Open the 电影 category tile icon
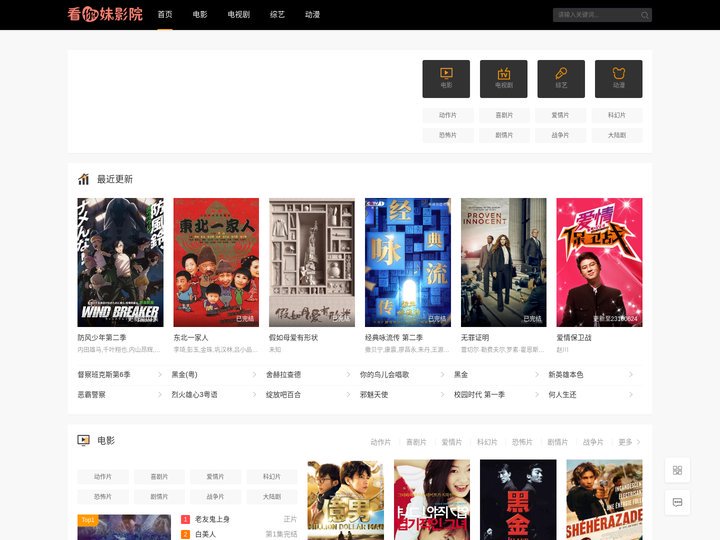The image size is (720, 540). 446,79
